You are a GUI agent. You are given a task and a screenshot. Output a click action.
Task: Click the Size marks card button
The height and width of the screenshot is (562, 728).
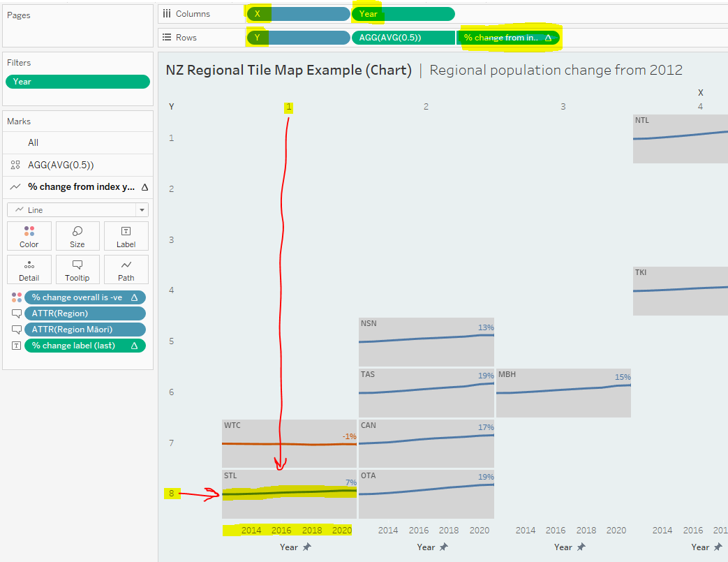point(77,236)
